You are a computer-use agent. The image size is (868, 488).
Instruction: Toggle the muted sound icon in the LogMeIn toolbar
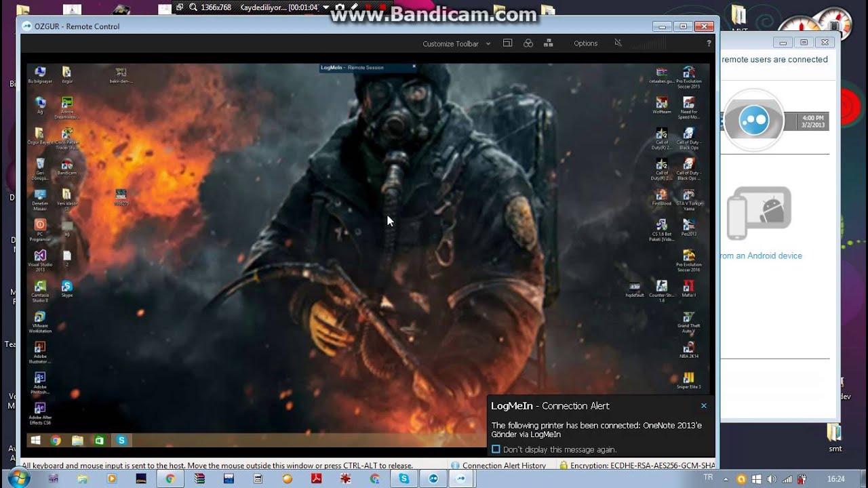click(x=618, y=43)
